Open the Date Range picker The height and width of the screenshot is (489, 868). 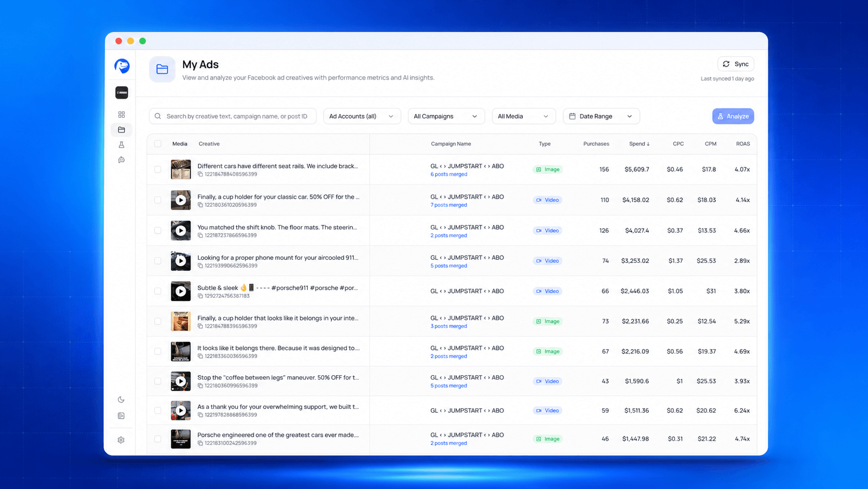click(x=601, y=116)
